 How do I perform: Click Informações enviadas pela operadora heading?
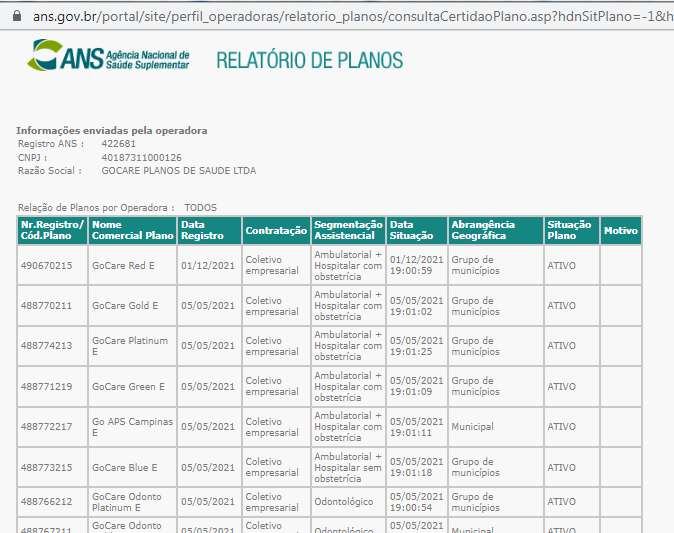pyautogui.click(x=112, y=130)
